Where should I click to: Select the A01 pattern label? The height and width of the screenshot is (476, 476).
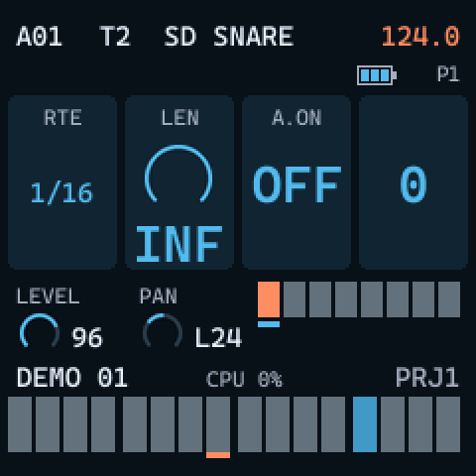coord(40,37)
